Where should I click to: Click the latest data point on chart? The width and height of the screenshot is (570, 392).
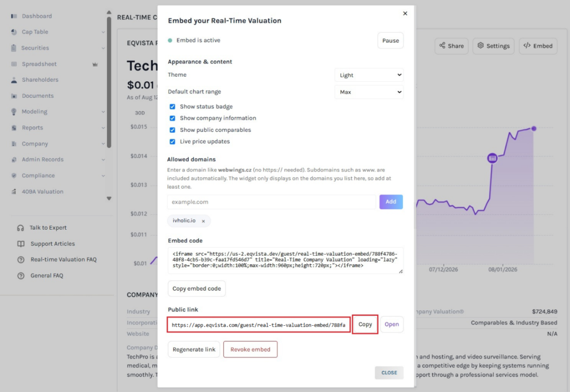click(x=534, y=128)
